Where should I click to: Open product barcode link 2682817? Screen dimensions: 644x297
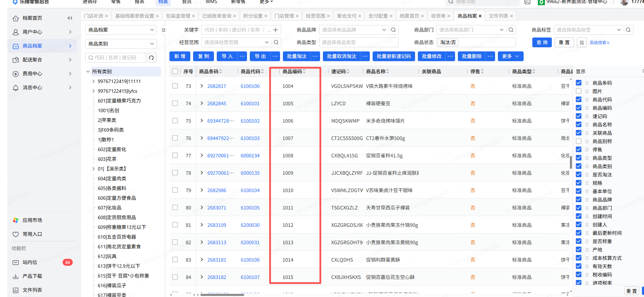click(x=217, y=86)
